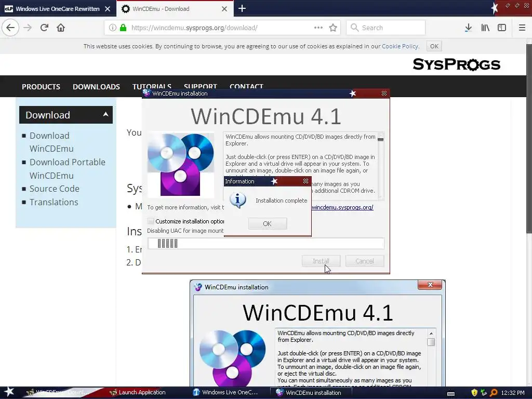The width and height of the screenshot is (532, 399).
Task: Click the 12:32 PM clock
Action: point(513,393)
